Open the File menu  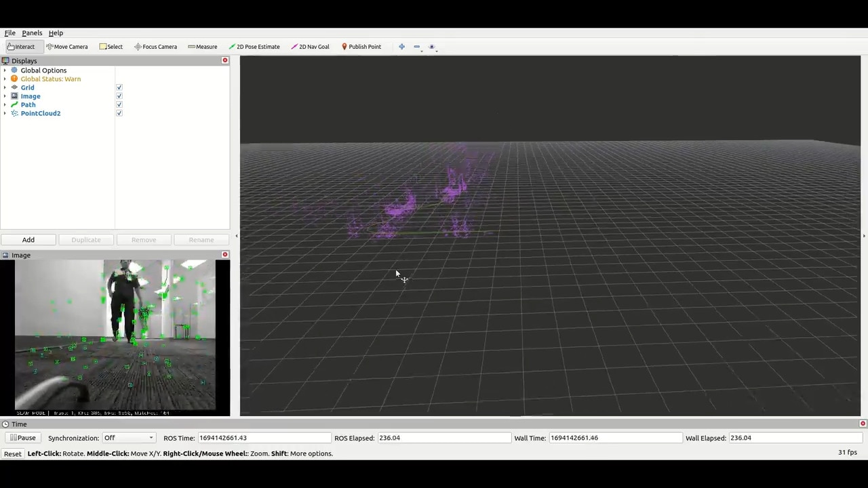tap(9, 33)
